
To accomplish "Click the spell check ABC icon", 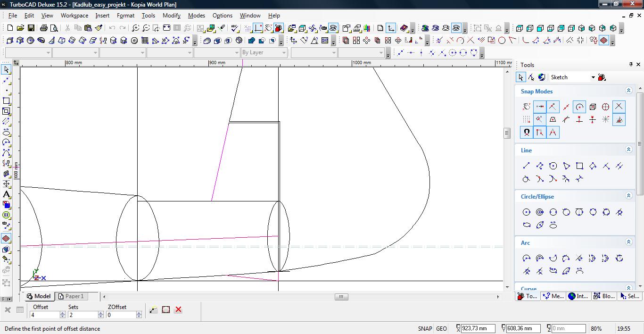I will click(x=235, y=28).
